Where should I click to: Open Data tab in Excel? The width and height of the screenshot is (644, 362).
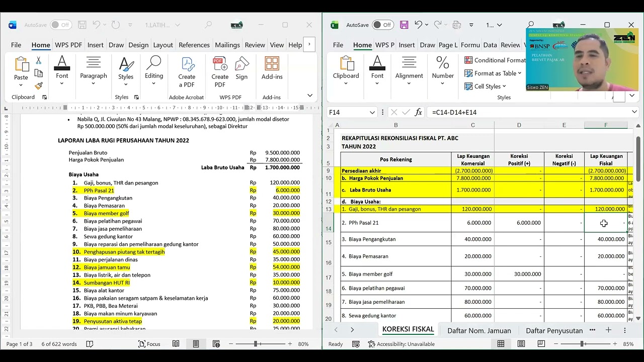(x=490, y=45)
